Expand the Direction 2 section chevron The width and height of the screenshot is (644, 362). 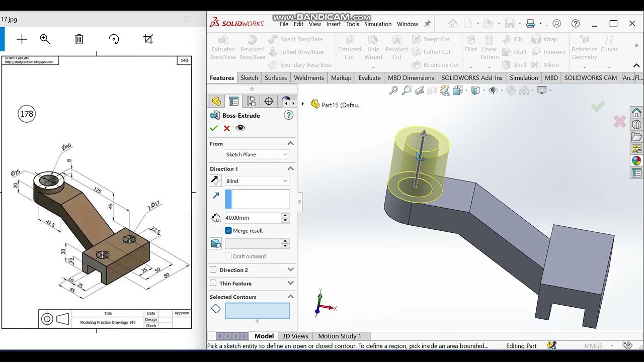click(290, 270)
